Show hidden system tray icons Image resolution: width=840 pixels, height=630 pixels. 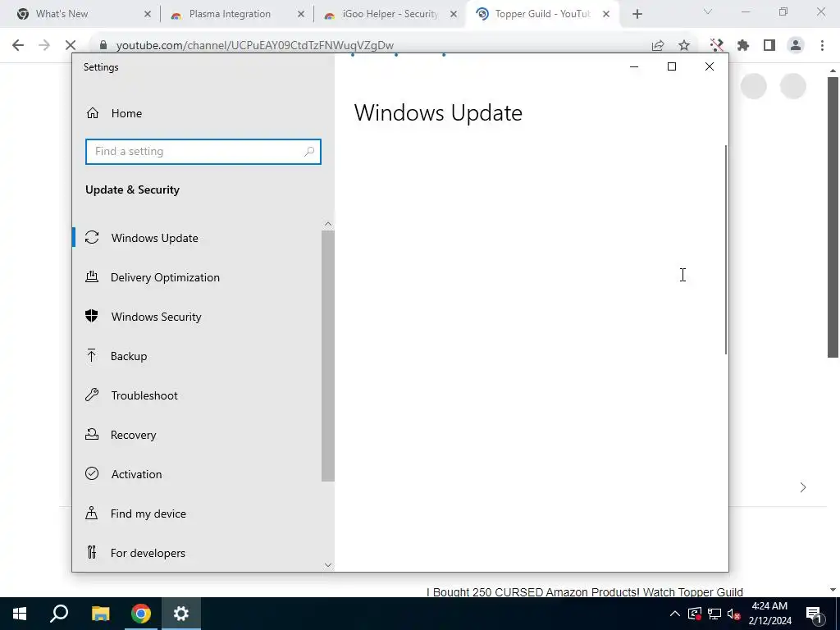click(x=675, y=614)
